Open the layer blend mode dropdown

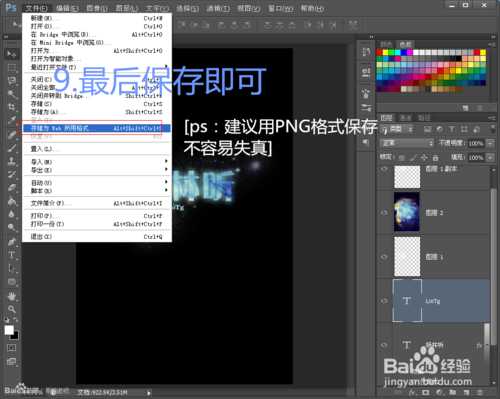pyautogui.click(x=407, y=143)
